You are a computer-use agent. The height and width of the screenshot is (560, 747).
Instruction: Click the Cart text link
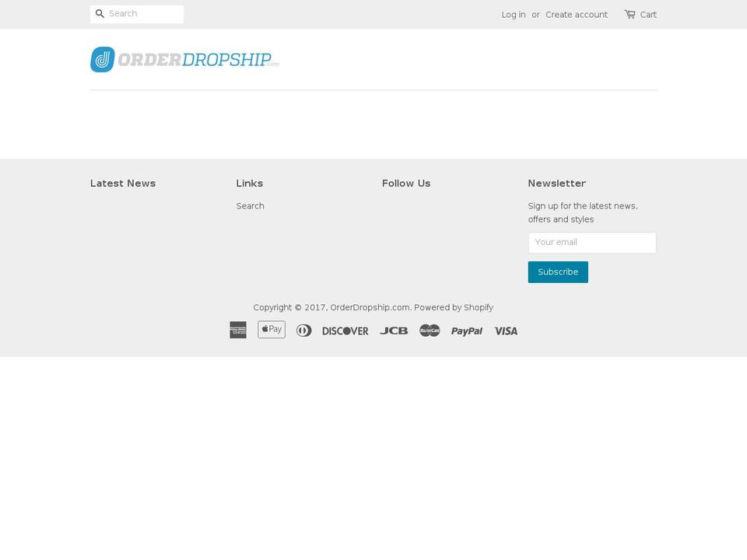647,14
